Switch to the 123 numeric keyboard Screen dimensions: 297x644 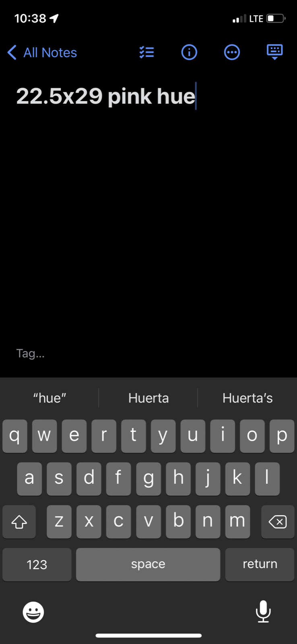point(37,564)
